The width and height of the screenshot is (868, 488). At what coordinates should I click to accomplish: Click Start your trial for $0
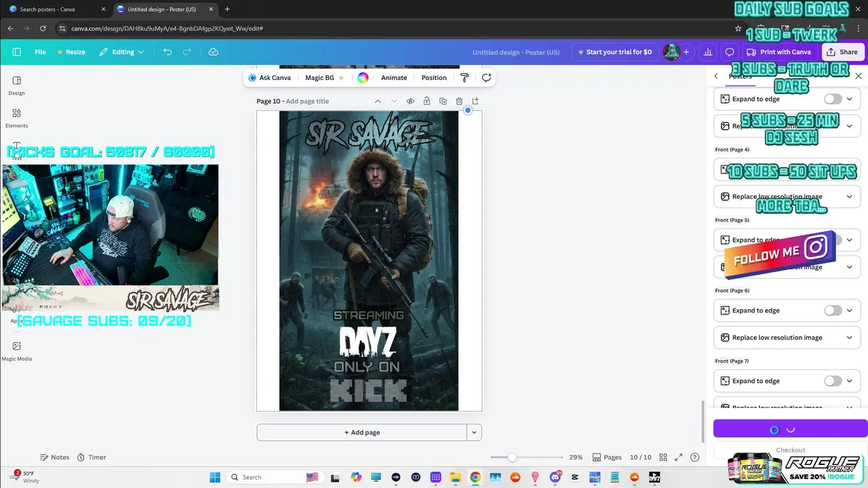[x=614, y=52]
